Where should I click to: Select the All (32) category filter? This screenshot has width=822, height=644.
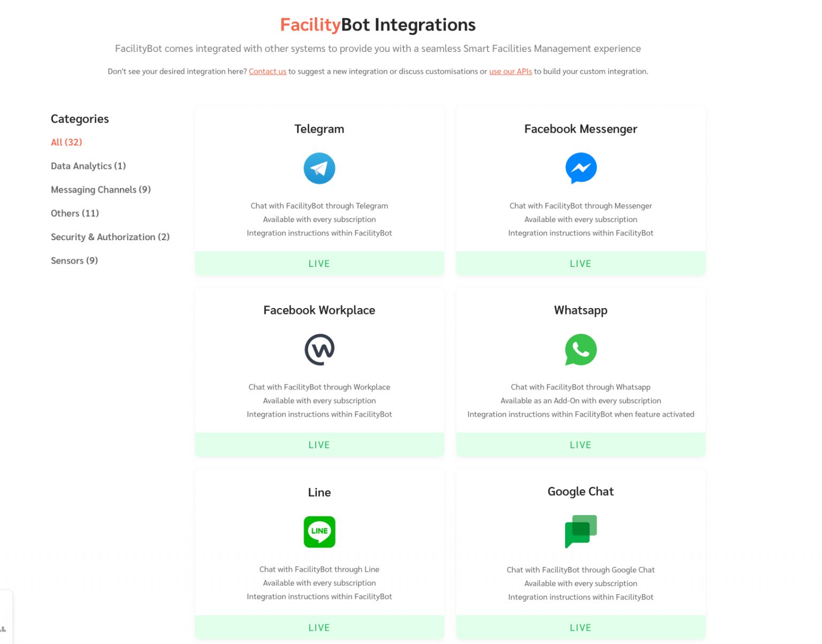66,142
